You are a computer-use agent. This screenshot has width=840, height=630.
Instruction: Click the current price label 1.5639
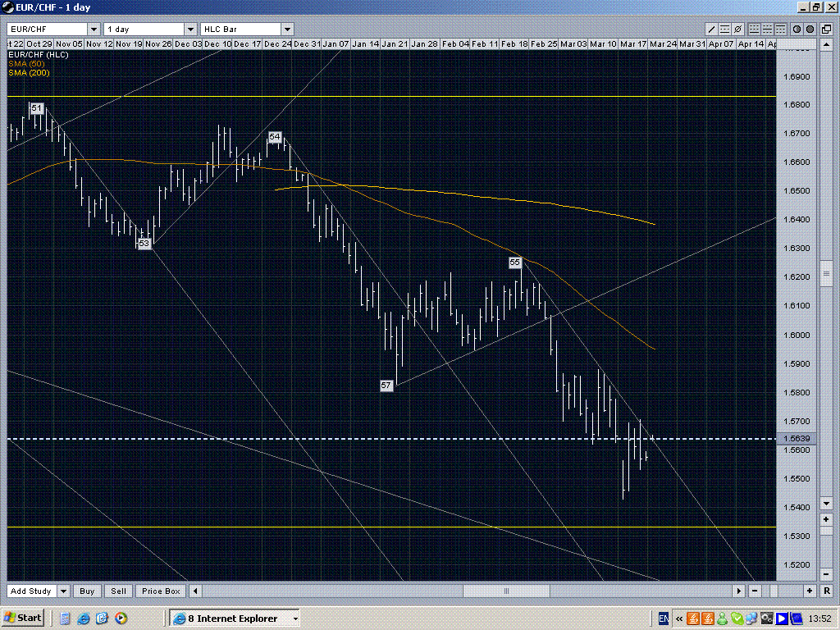coord(797,438)
